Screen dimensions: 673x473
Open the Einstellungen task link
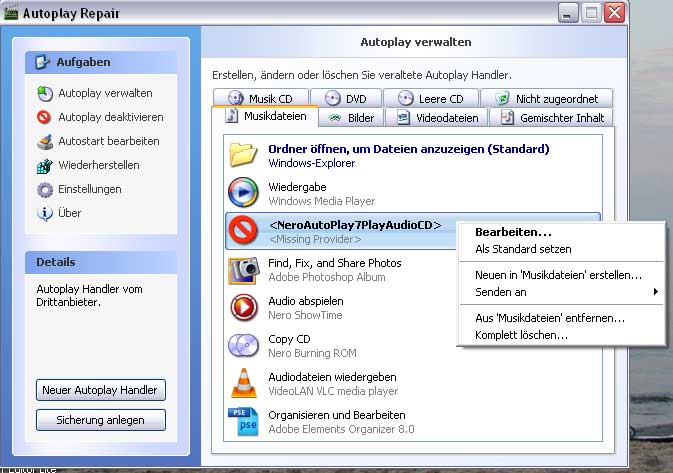coord(90,189)
